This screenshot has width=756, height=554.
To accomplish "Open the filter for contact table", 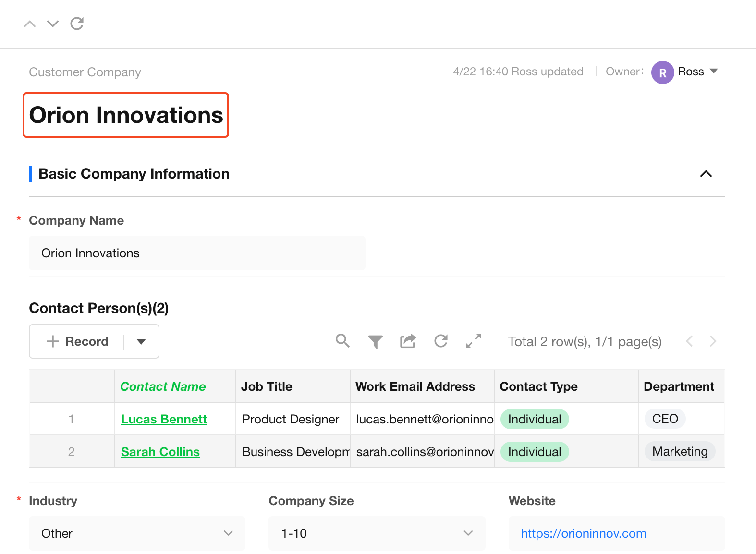I will [x=376, y=341].
